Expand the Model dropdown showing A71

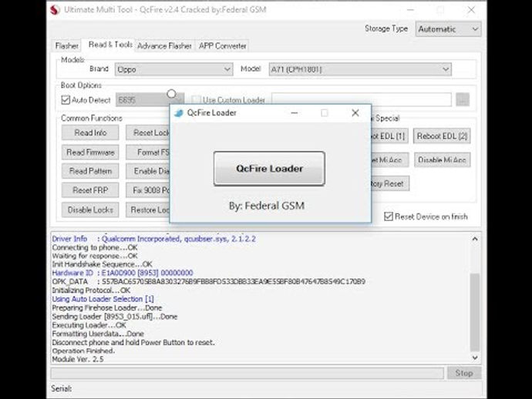point(360,69)
